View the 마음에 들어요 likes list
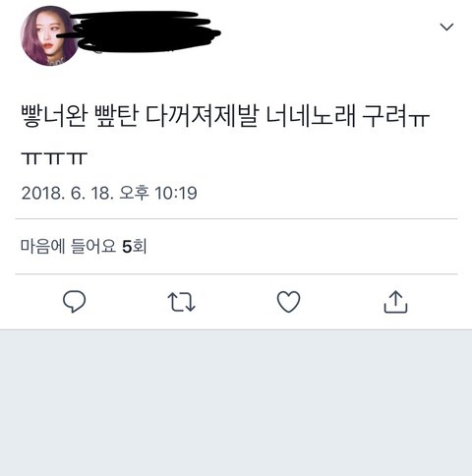 pos(84,246)
